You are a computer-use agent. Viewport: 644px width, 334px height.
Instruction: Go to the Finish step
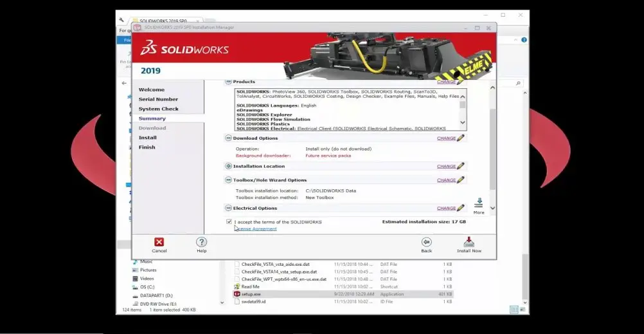(147, 147)
